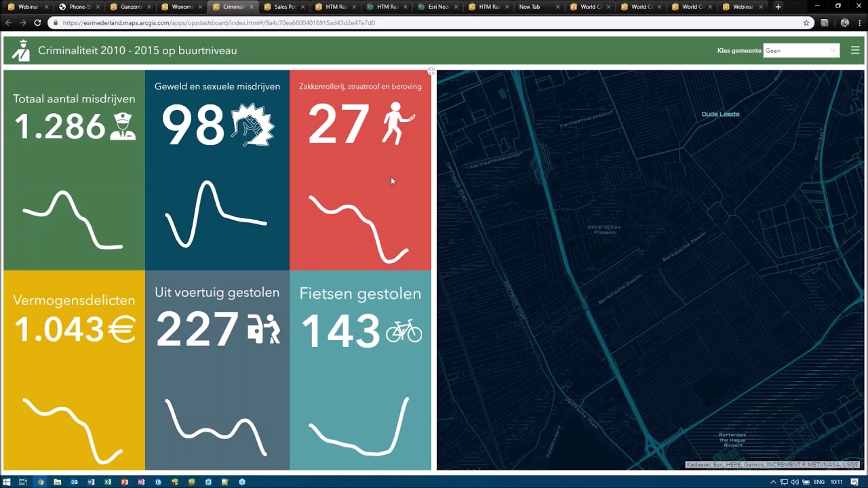
Task: Switch to the Phone-S browser tab
Action: point(80,7)
